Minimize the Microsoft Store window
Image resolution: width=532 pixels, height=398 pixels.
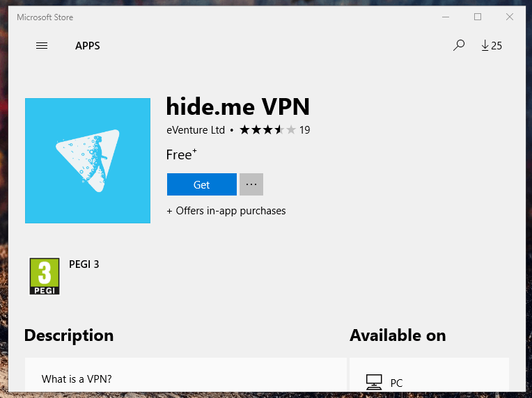click(446, 17)
